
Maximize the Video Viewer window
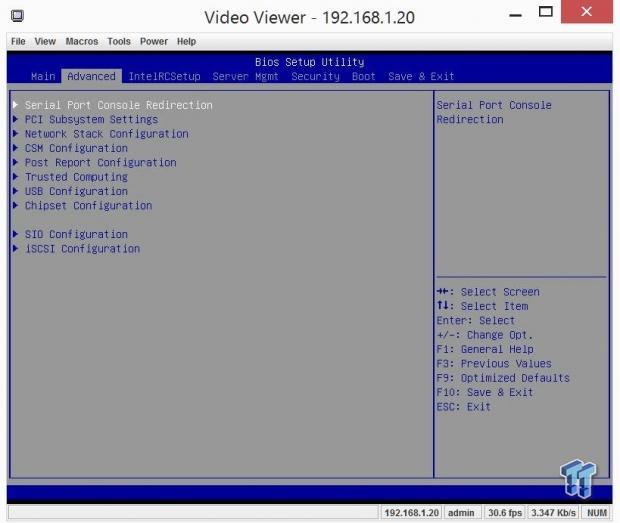(x=546, y=12)
